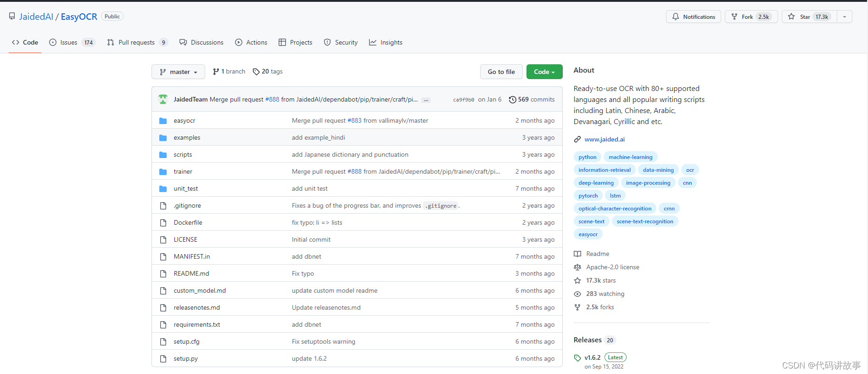Click the link icon beside www.jaided.ai

[x=577, y=140]
